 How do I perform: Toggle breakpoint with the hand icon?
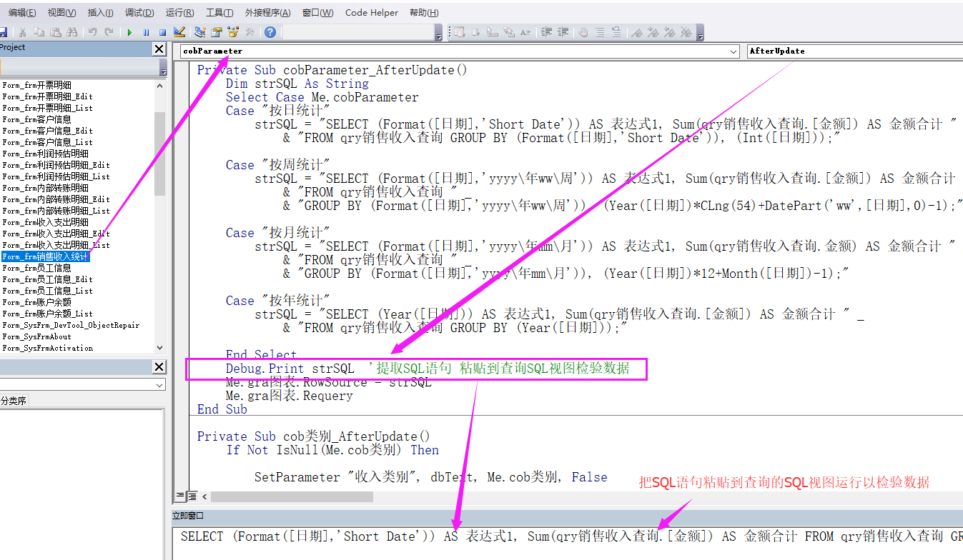pyautogui.click(x=583, y=32)
